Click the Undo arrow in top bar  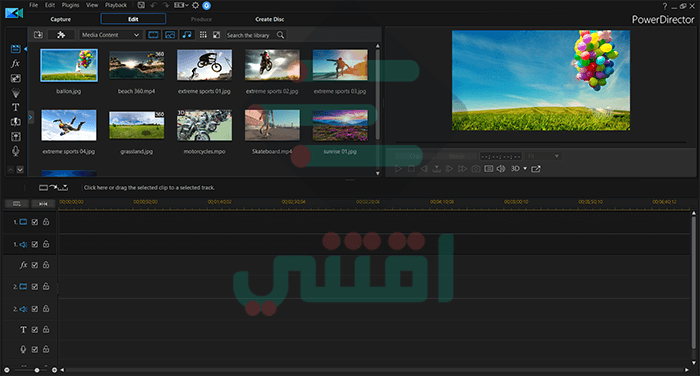point(154,5)
